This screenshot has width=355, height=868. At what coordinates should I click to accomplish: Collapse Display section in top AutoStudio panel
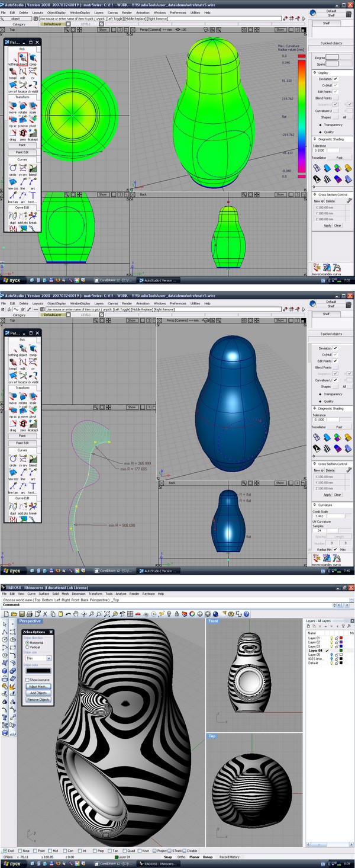[x=314, y=72]
